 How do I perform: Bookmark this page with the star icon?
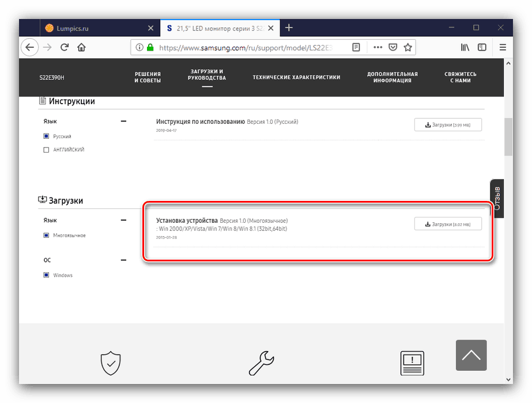[x=408, y=47]
